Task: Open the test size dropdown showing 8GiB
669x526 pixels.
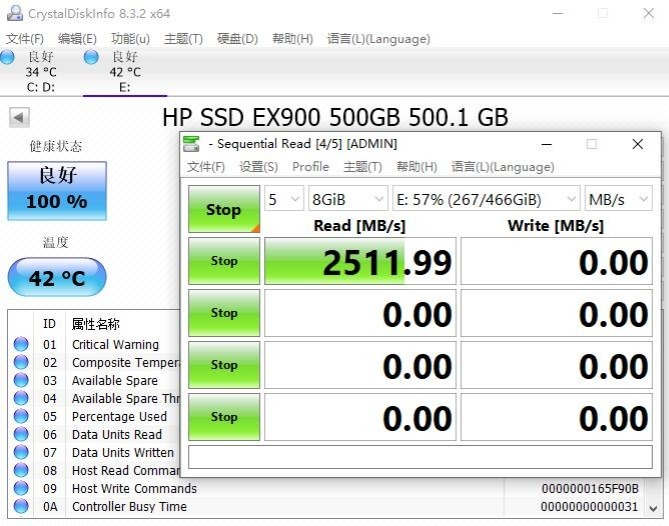Action: (x=348, y=199)
